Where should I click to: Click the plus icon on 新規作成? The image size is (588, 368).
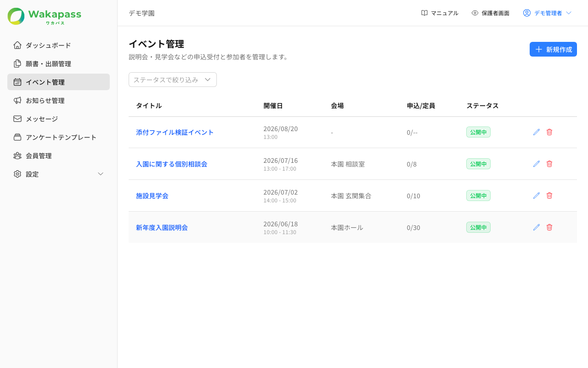(539, 49)
